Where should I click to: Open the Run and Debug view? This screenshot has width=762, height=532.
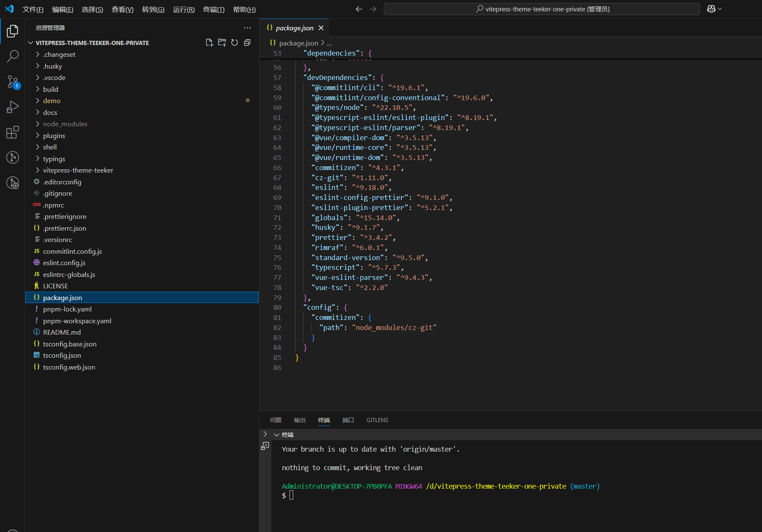coord(13,107)
